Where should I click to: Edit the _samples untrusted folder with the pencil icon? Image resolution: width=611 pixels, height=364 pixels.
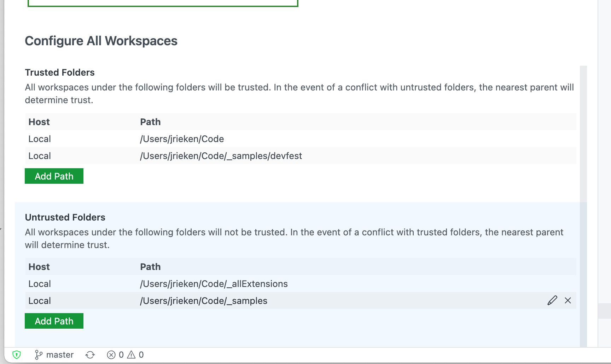552,301
